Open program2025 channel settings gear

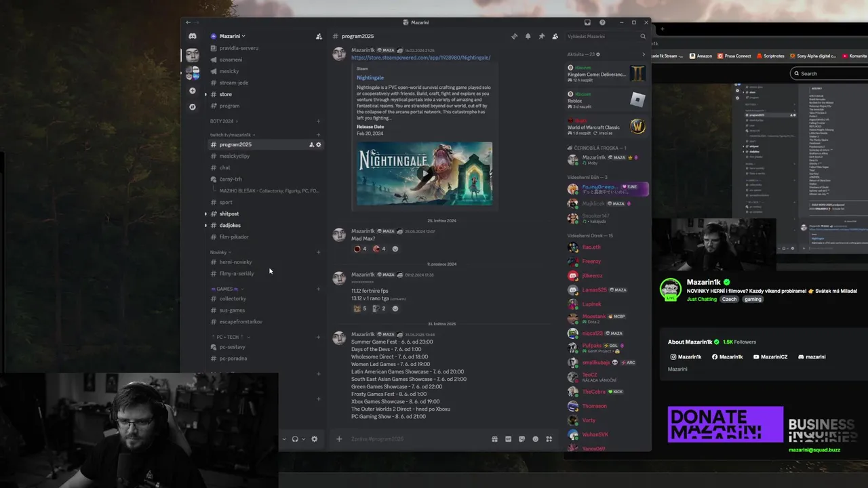[319, 144]
